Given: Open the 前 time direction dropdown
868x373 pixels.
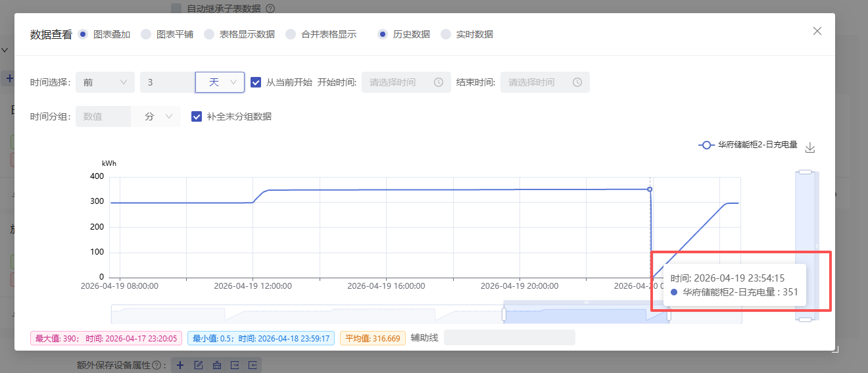Looking at the screenshot, I should click(x=105, y=82).
